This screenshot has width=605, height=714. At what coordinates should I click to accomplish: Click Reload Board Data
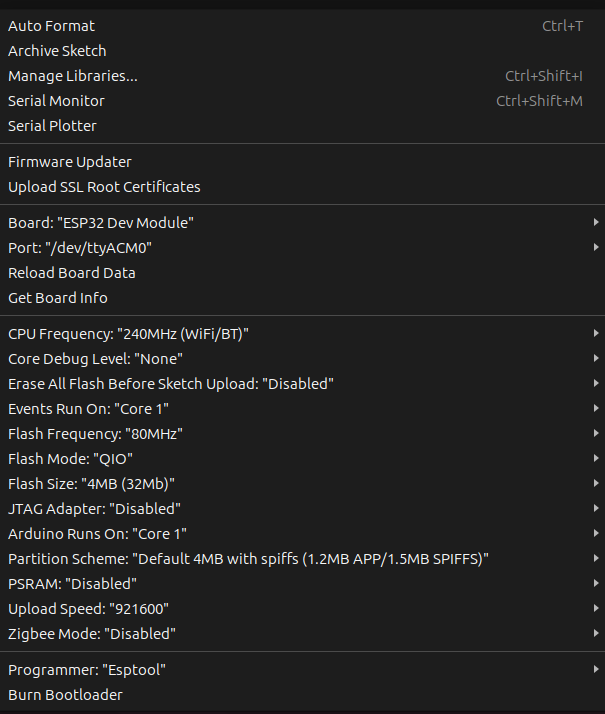(x=302, y=273)
